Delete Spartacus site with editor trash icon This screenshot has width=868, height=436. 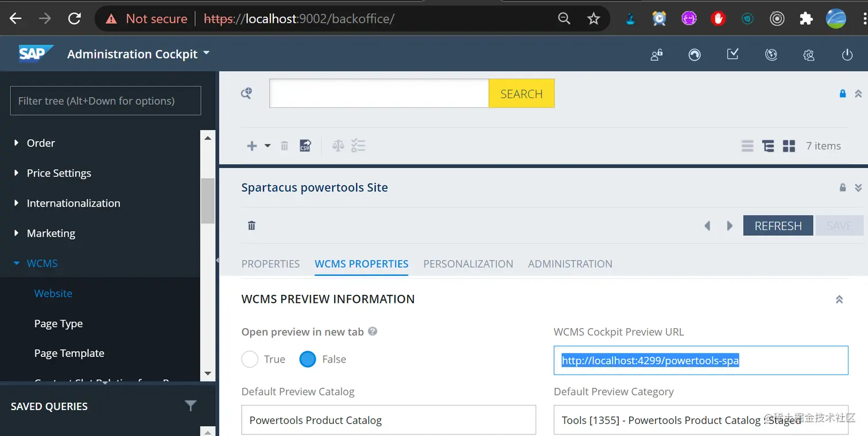(251, 225)
